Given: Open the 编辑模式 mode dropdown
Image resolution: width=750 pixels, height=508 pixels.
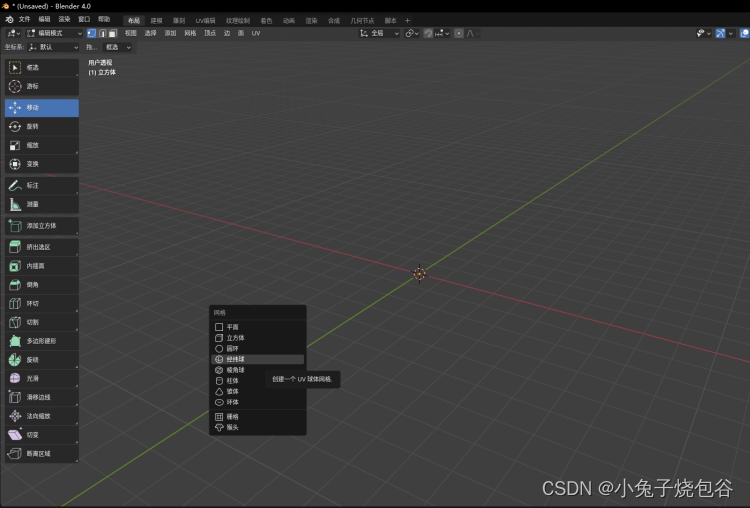Looking at the screenshot, I should 54,33.
